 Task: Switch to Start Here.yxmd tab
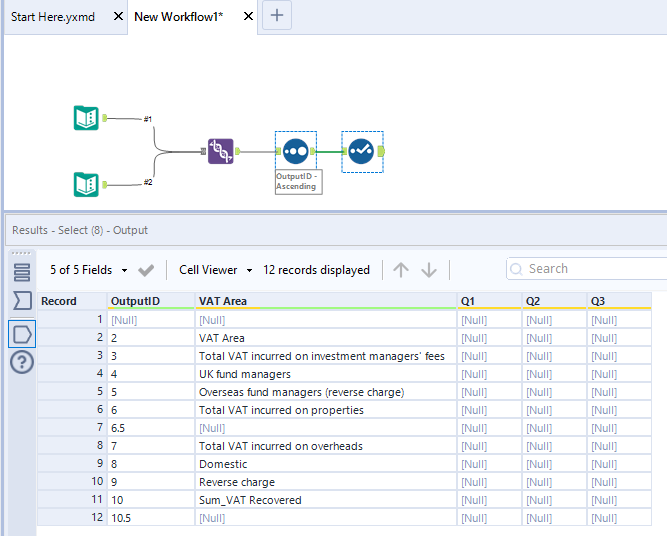[x=53, y=17]
